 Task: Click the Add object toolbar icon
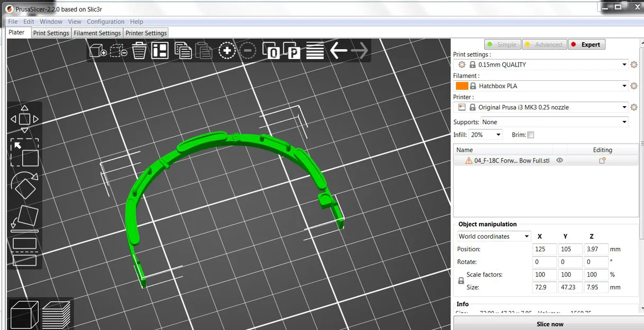click(98, 51)
